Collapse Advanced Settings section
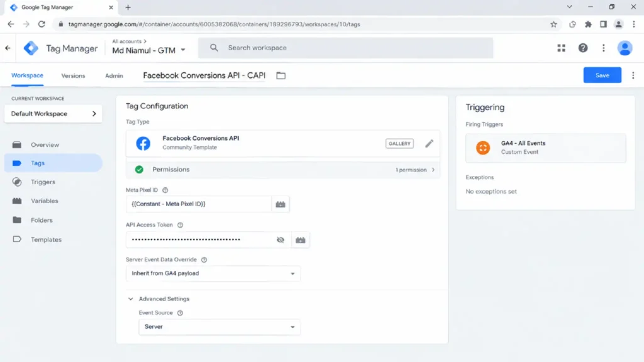Image resolution: width=644 pixels, height=362 pixels. (x=131, y=299)
